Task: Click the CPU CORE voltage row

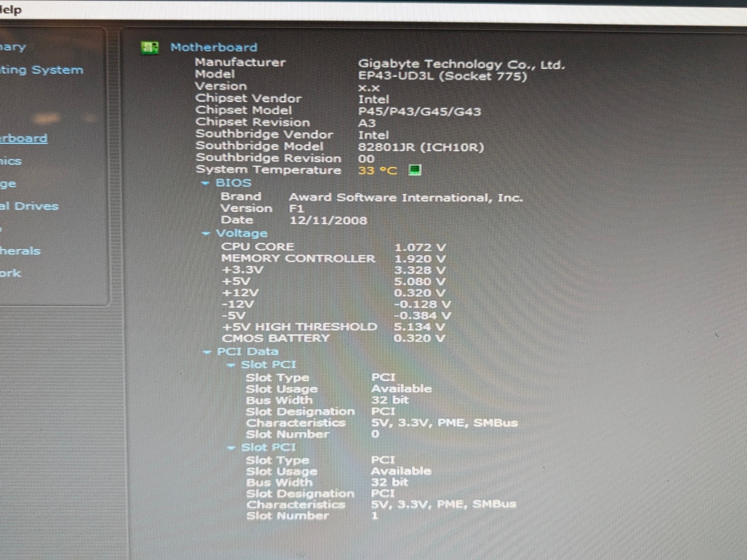Action: [333, 247]
